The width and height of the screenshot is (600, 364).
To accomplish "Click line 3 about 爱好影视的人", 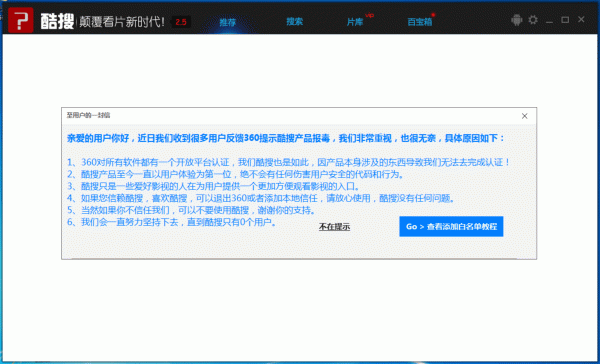I will pos(214,186).
